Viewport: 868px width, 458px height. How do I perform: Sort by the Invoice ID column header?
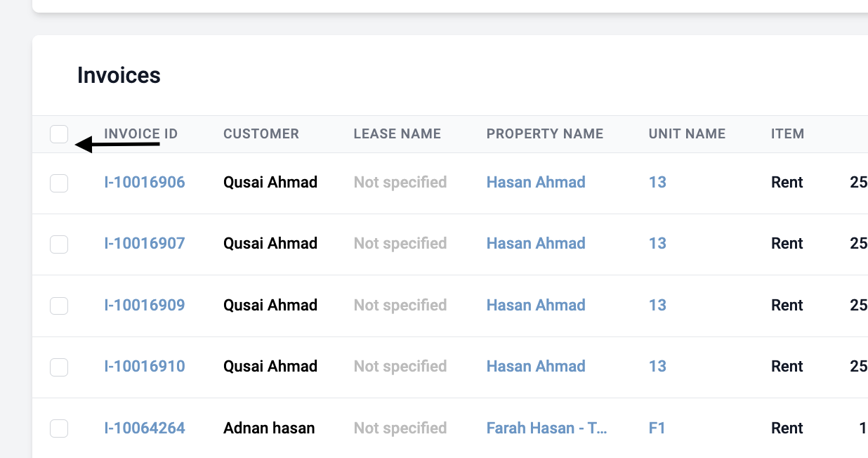point(141,133)
